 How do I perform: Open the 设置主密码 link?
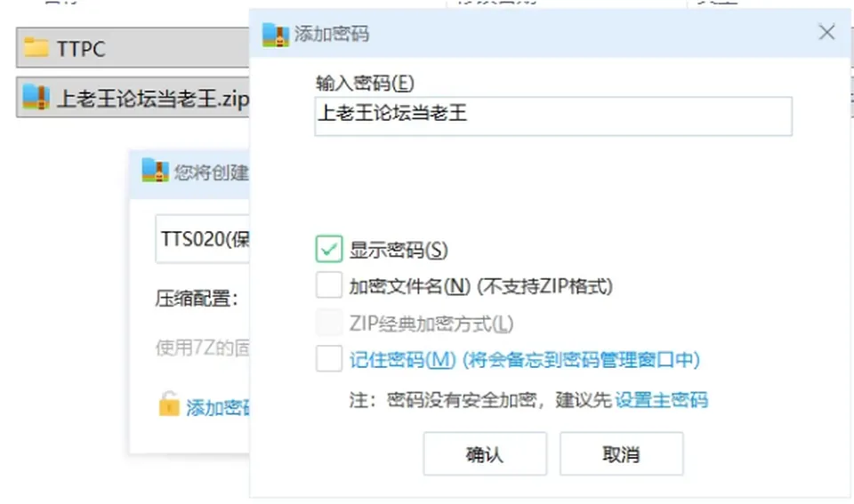[x=661, y=400]
